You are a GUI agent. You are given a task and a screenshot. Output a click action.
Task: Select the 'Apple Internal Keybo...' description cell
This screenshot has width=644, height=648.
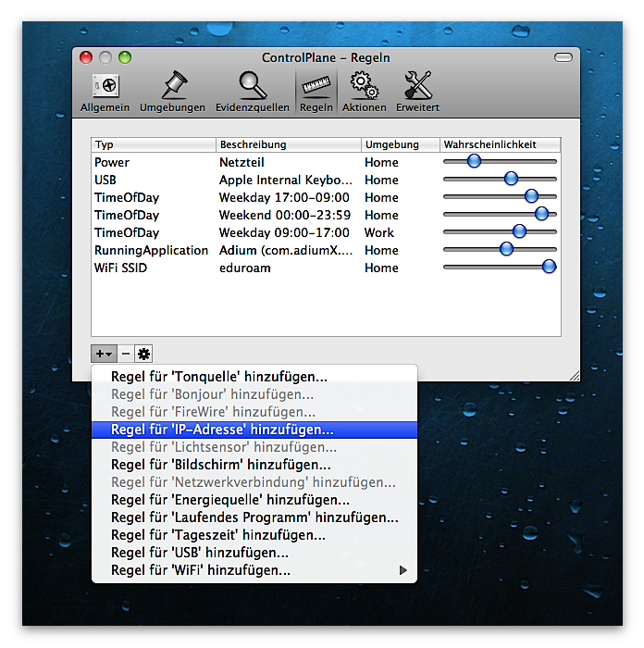pyautogui.click(x=286, y=180)
